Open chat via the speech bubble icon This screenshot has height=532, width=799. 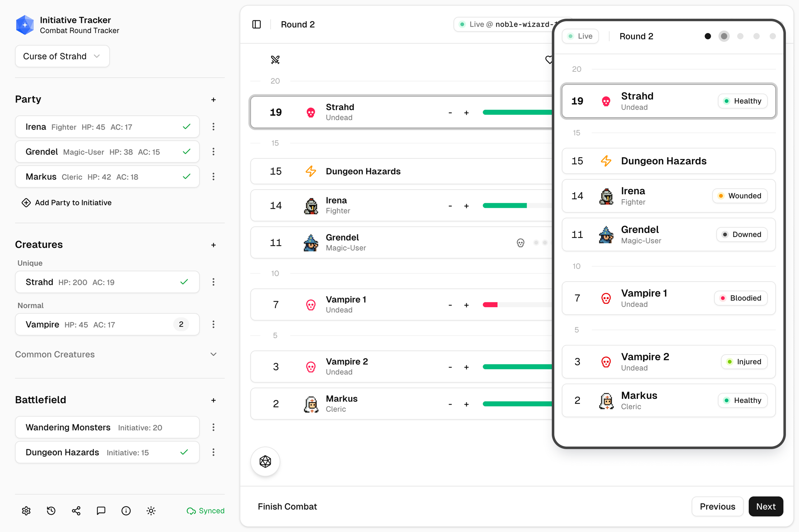coord(101,510)
